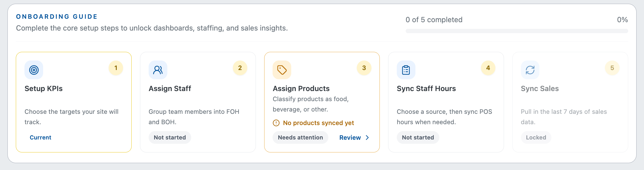The width and height of the screenshot is (644, 170).
Task: Click the Sync Staff Hours clipboard icon
Action: [x=406, y=70]
